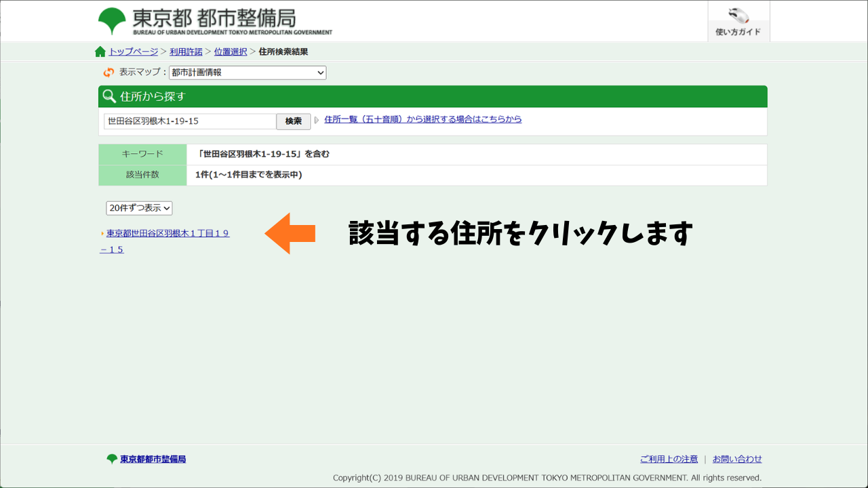
Task: Click the magnifier icon on the 住所から探す bar
Action: pyautogui.click(x=109, y=96)
